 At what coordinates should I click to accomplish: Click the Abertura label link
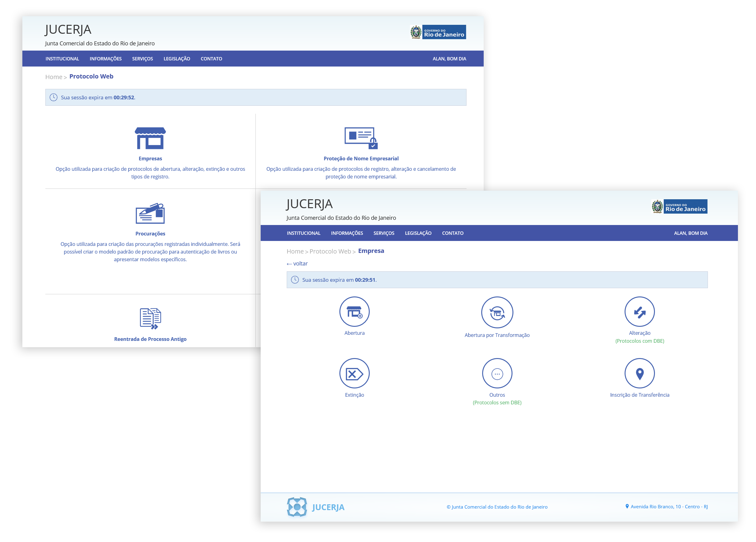point(354,333)
